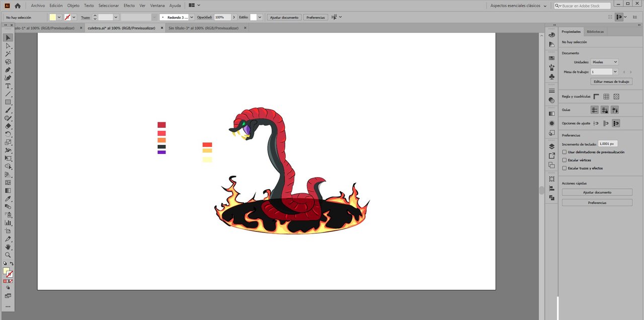Image resolution: width=644 pixels, height=320 pixels.
Task: Open the Efecto menu
Action: coord(129,6)
